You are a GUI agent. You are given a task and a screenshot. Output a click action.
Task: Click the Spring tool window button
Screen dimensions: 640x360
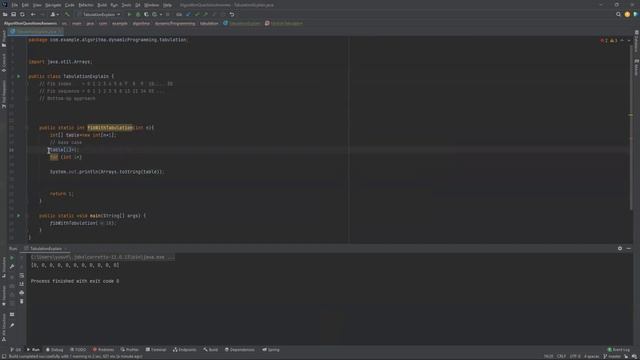click(x=271, y=350)
